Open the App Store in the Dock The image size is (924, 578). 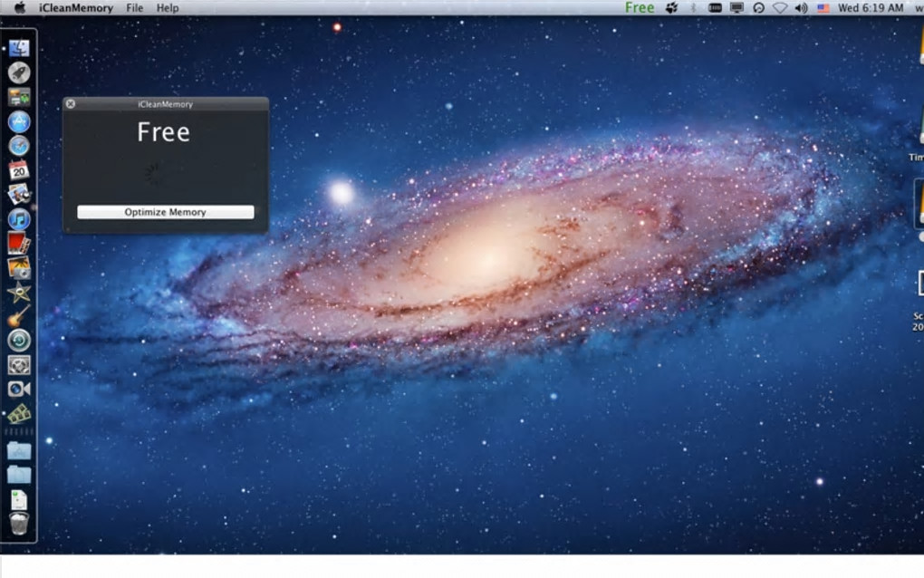point(19,121)
